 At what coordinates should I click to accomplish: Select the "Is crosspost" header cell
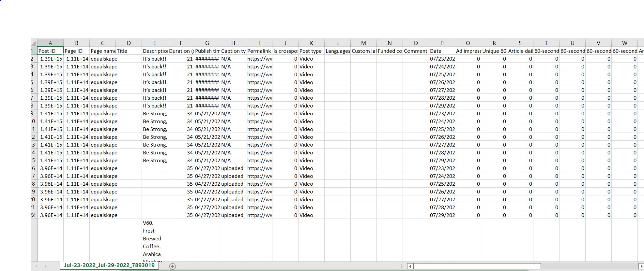point(285,51)
